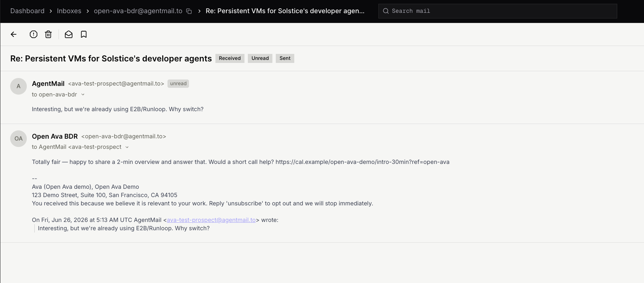
Task: Click the thread title breadcrumb
Action: tap(285, 11)
